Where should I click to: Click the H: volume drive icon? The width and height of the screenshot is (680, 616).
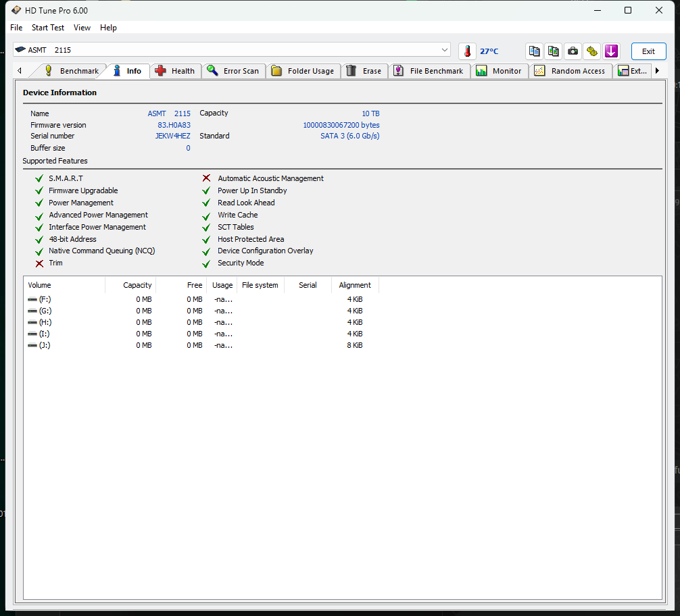point(32,323)
